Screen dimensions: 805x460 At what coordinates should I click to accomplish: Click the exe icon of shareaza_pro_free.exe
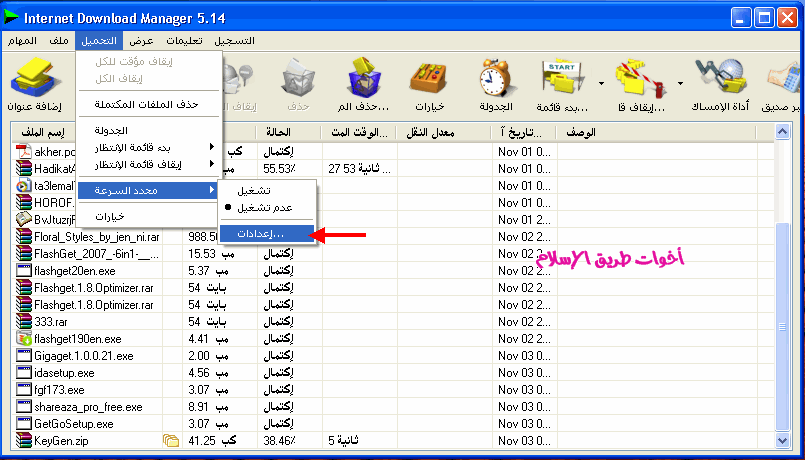tap(24, 406)
